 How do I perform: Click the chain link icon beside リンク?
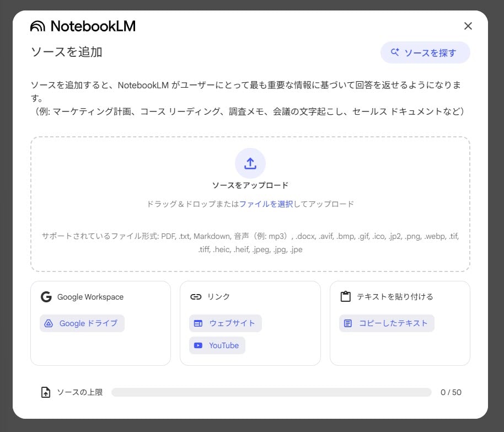(x=196, y=297)
